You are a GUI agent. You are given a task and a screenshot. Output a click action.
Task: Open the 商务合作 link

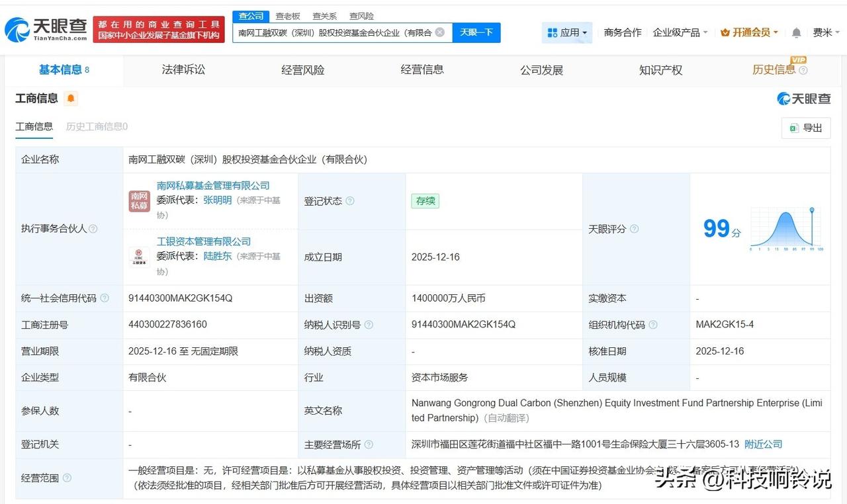pos(623,32)
